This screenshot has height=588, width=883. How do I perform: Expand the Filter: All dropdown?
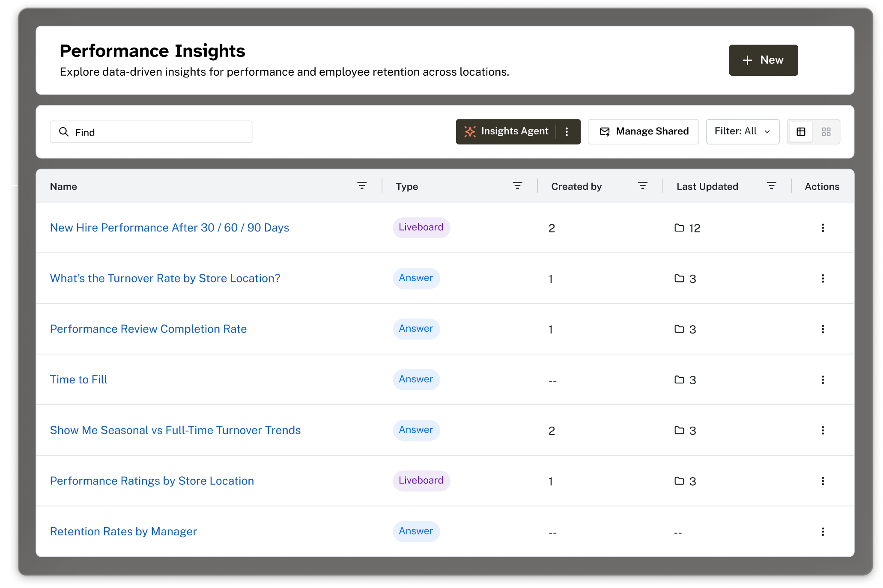pyautogui.click(x=743, y=132)
